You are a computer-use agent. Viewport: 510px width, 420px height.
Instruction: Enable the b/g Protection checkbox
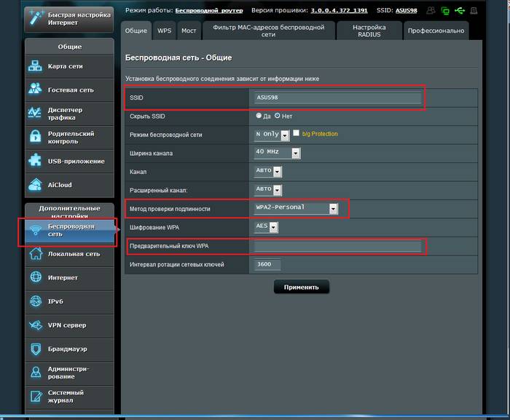tap(296, 134)
